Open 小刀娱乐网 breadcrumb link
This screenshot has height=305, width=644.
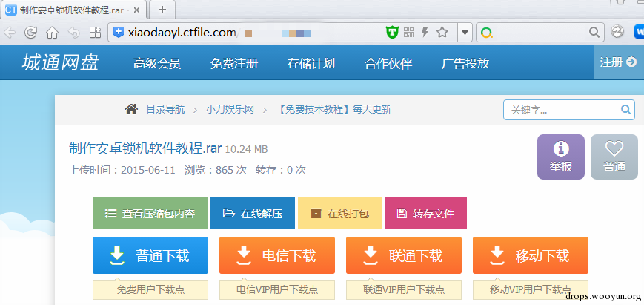(230, 109)
